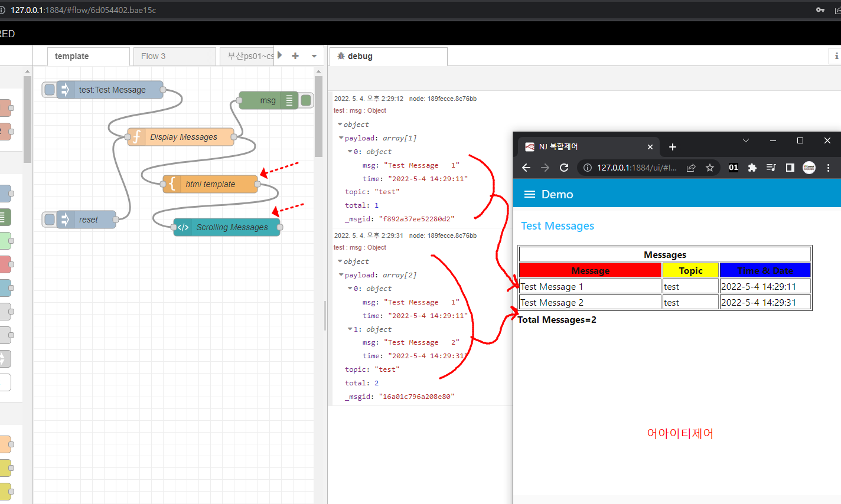Click the Test Messages heading

(558, 226)
